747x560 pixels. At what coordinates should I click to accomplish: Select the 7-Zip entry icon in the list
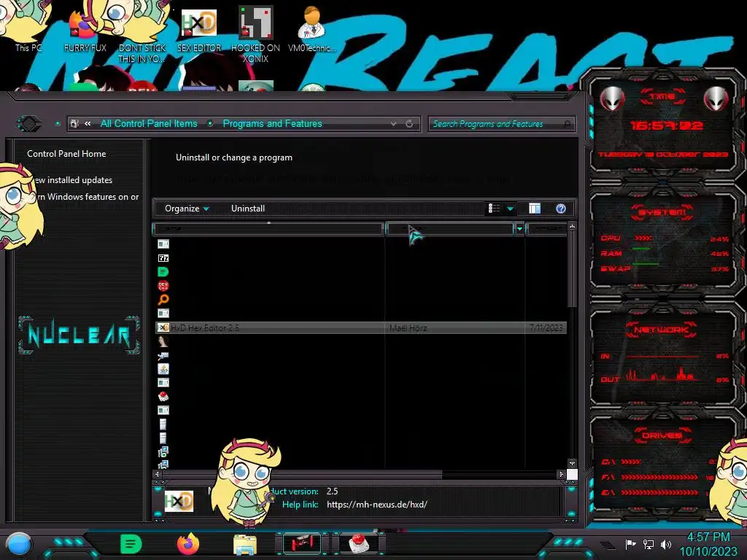[x=163, y=258]
